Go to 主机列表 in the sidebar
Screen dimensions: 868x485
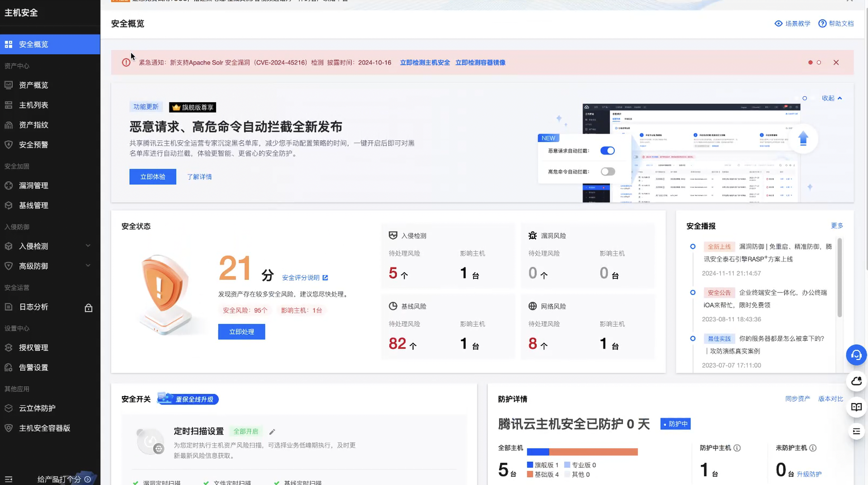(33, 105)
